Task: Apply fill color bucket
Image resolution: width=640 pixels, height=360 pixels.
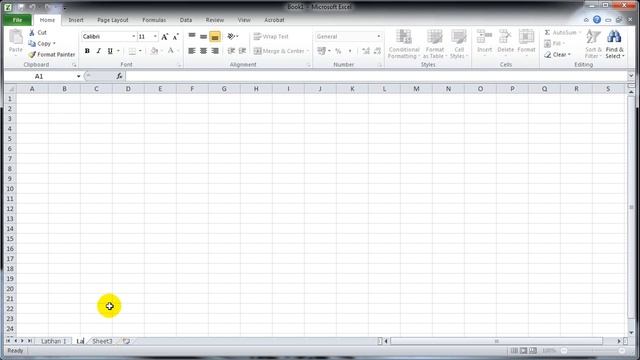Action: [154, 51]
